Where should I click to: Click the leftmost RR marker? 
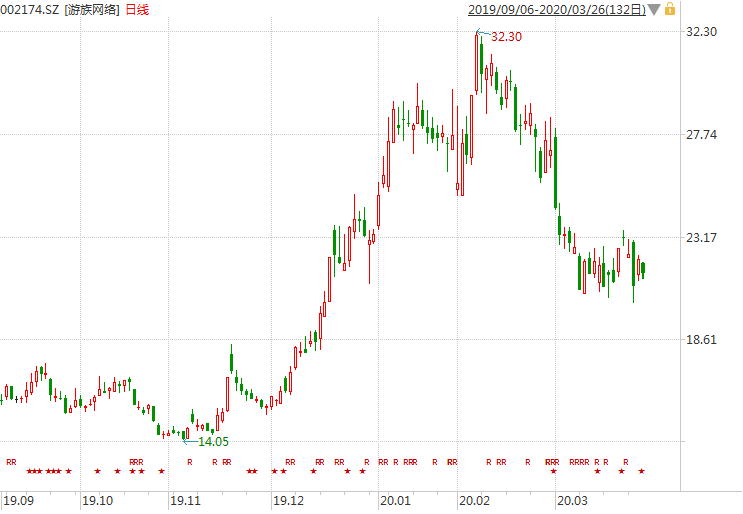[12, 462]
